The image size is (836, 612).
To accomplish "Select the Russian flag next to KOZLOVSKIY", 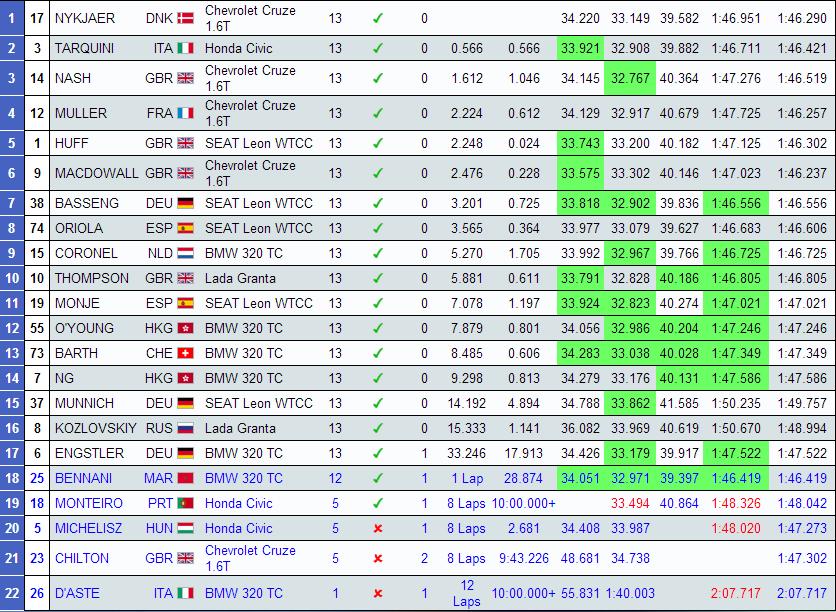I will click(x=185, y=428).
